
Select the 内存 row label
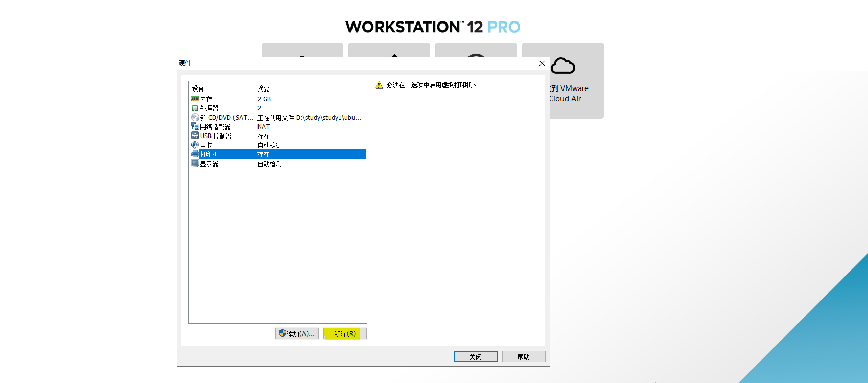point(206,99)
